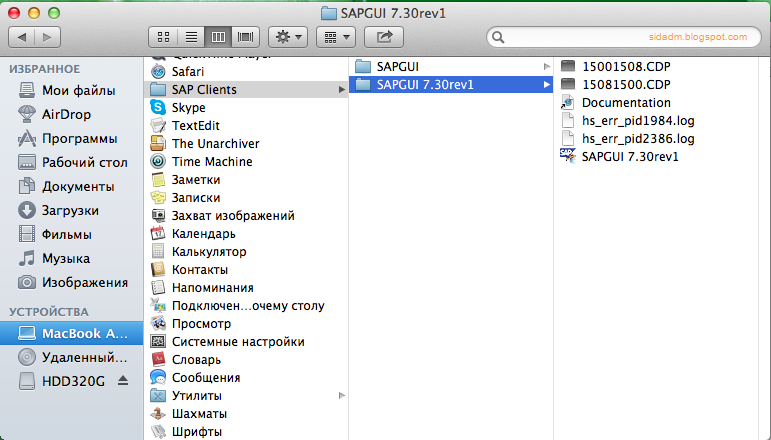Eject the HDD320G drive
Image resolution: width=771 pixels, height=440 pixels.
click(x=123, y=381)
